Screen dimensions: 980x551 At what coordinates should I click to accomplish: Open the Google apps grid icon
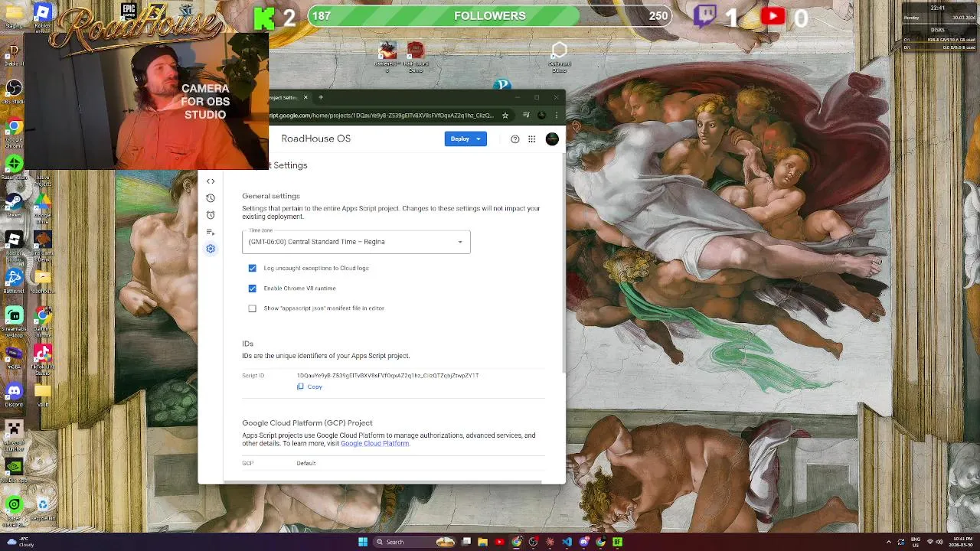532,139
